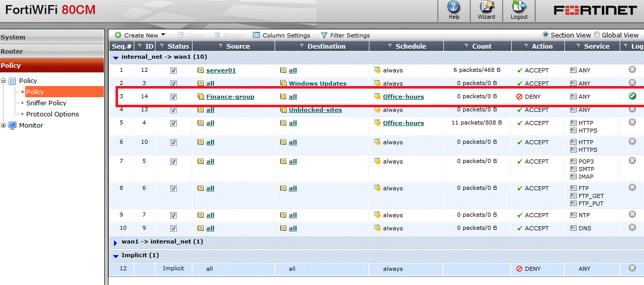Open the Router menu in sidebar
644x285 pixels.
[52, 51]
